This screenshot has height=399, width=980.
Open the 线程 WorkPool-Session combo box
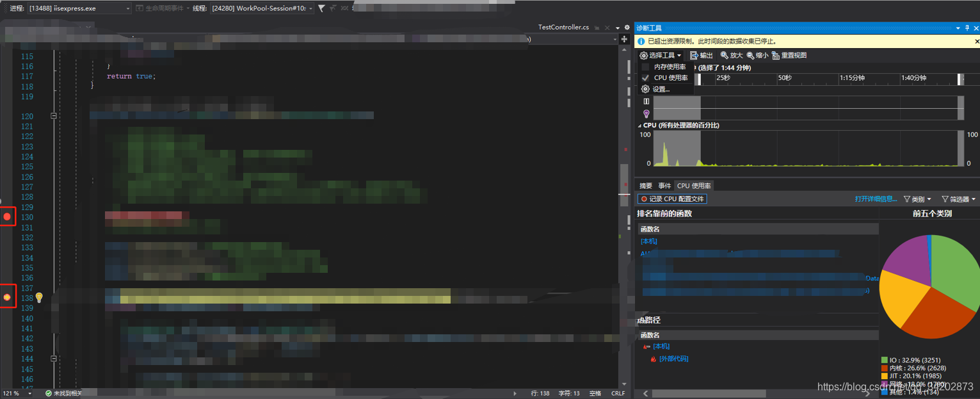tap(262, 8)
